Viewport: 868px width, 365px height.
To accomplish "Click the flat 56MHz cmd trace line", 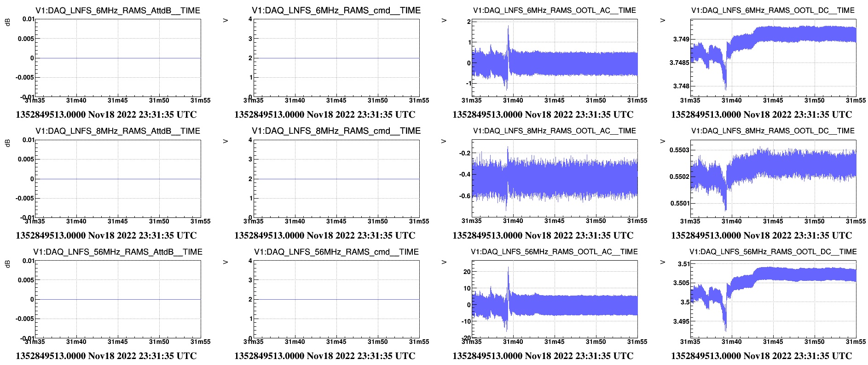I will tap(336, 299).
